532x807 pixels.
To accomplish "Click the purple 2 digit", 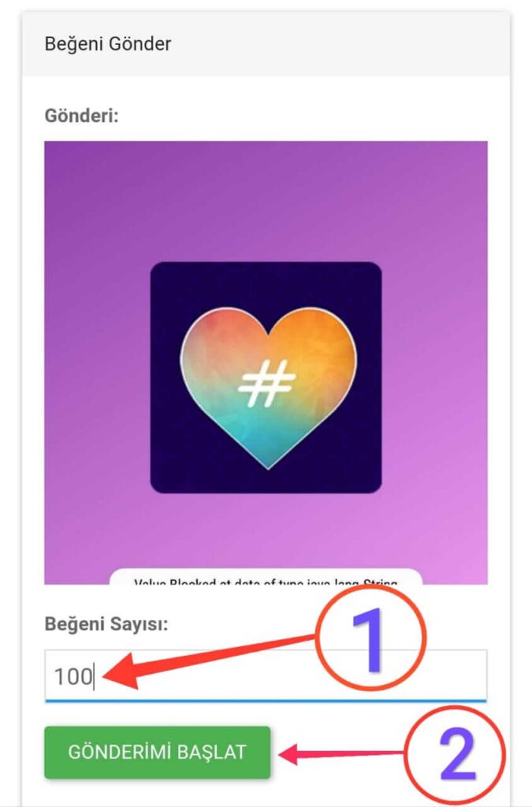I will coord(457,755).
